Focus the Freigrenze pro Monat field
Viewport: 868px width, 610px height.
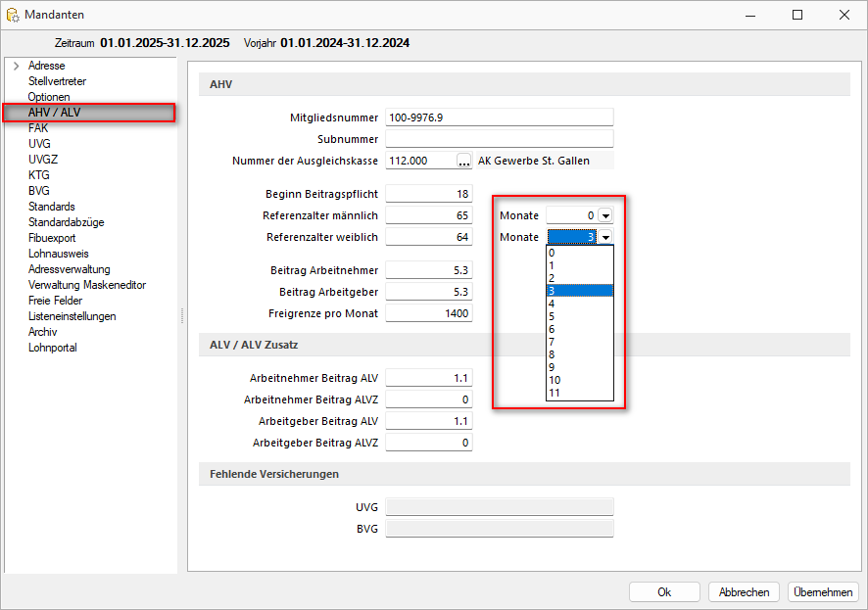point(429,313)
